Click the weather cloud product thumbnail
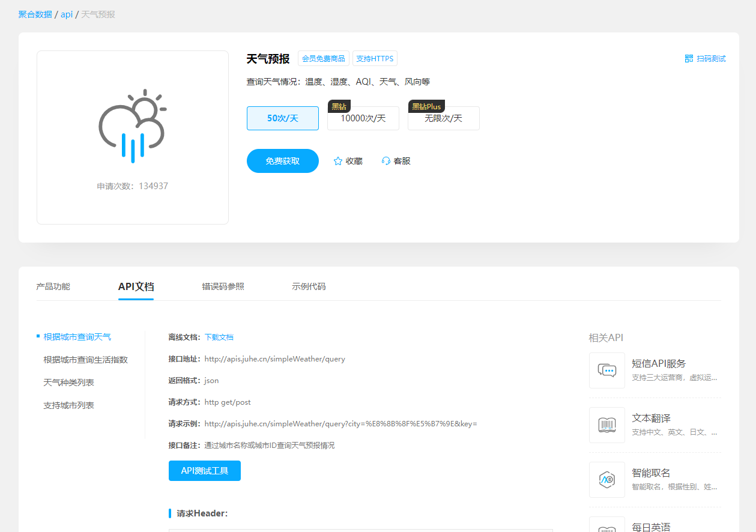The image size is (756, 532). 132,126
